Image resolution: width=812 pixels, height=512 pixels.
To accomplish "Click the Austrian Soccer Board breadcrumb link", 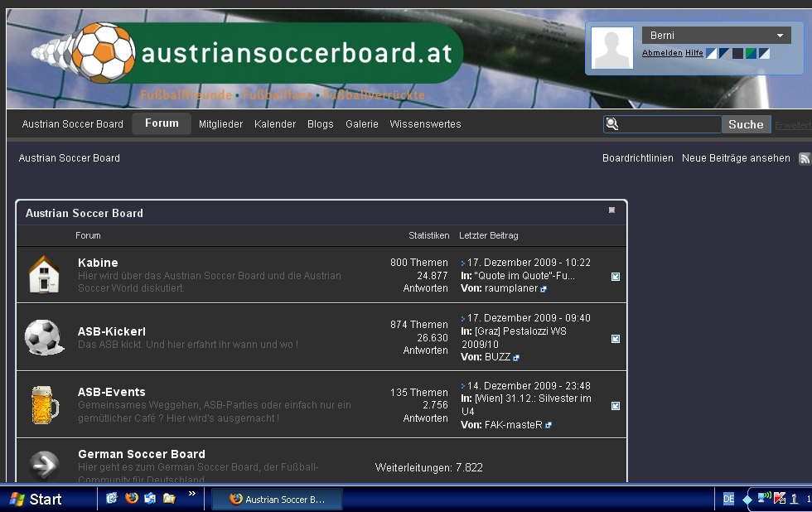I will (x=70, y=158).
